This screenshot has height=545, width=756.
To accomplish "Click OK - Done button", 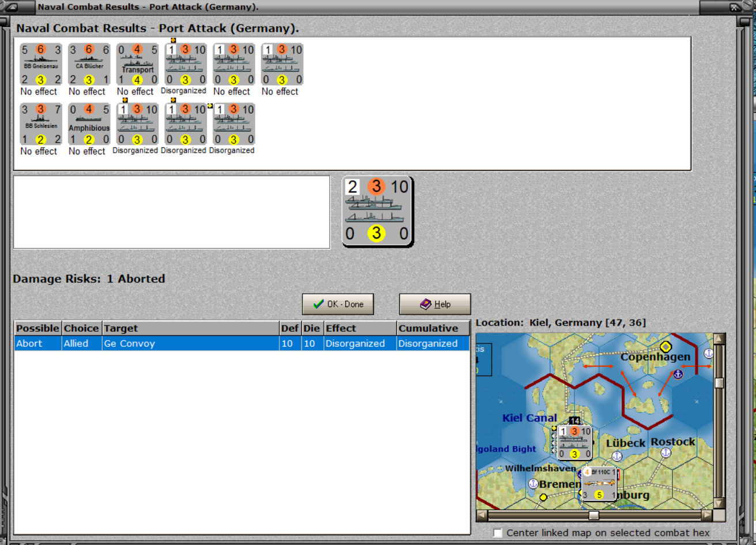I will tap(338, 304).
